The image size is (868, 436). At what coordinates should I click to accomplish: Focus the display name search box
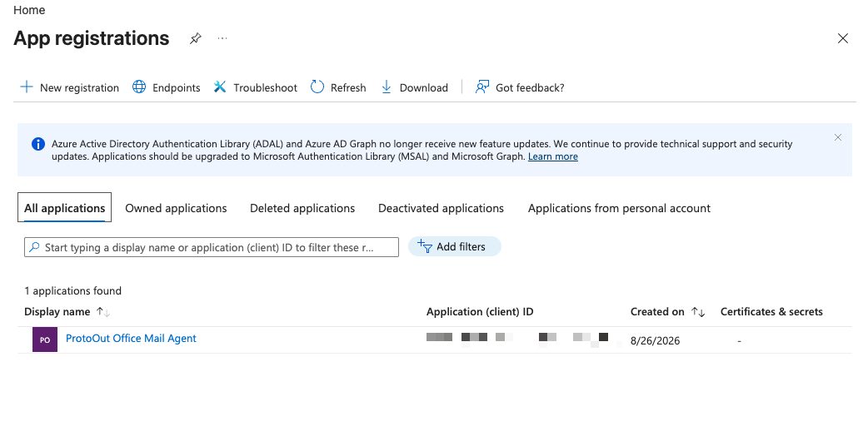point(212,247)
